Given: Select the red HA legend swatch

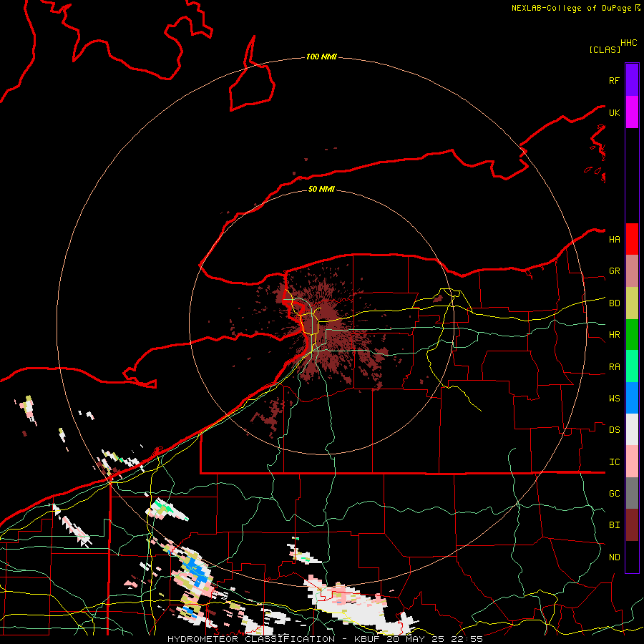Looking at the screenshot, I should click(632, 239).
